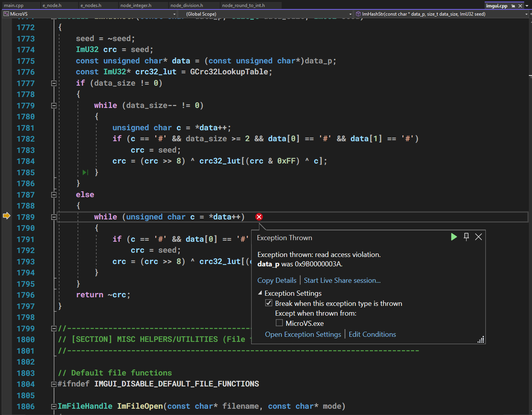The image size is (532, 415).
Task: Collapse the while loop fold at line 1789
Action: coord(54,217)
